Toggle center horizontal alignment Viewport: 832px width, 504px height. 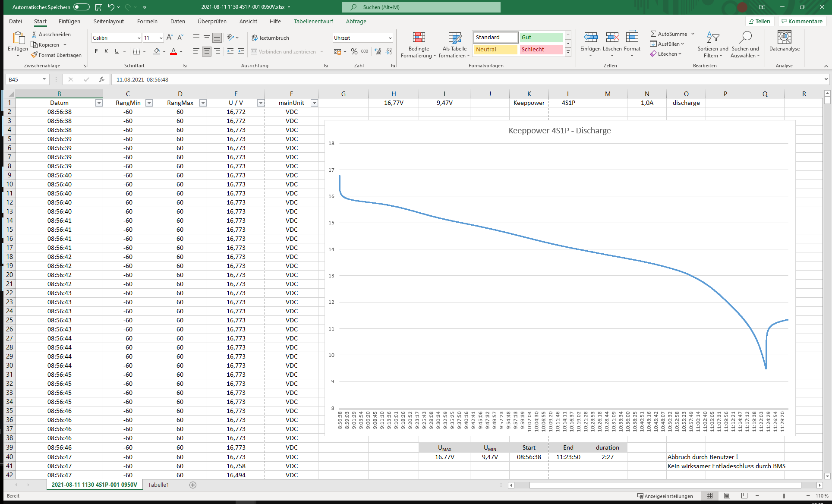206,51
